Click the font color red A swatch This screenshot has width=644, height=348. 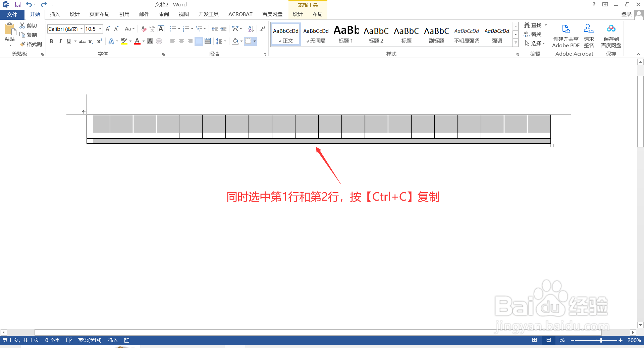(x=137, y=41)
